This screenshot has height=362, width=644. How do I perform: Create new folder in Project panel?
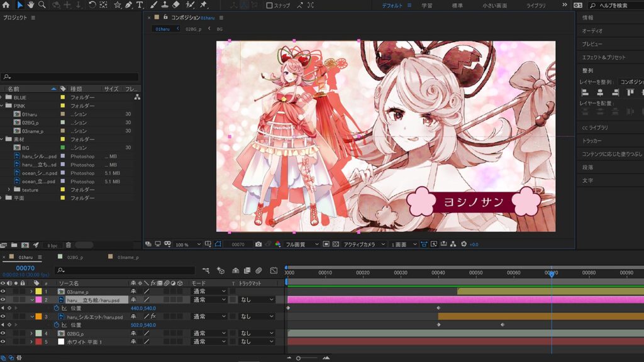pyautogui.click(x=14, y=245)
